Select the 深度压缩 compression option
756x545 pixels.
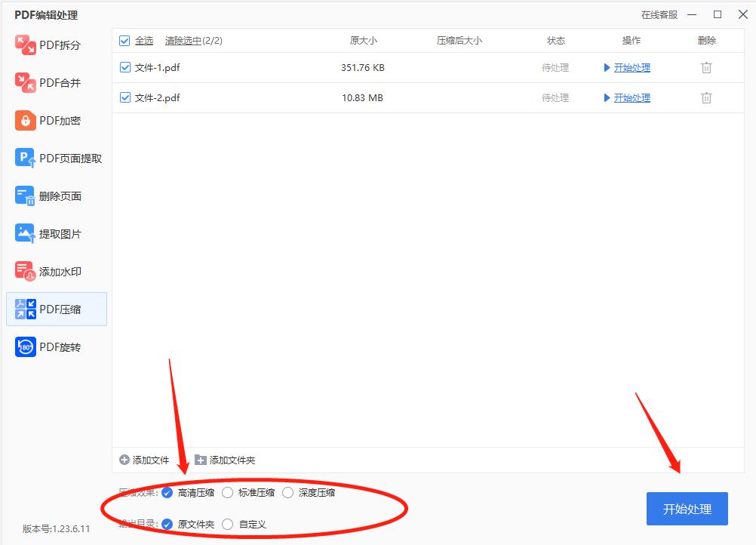pos(287,492)
